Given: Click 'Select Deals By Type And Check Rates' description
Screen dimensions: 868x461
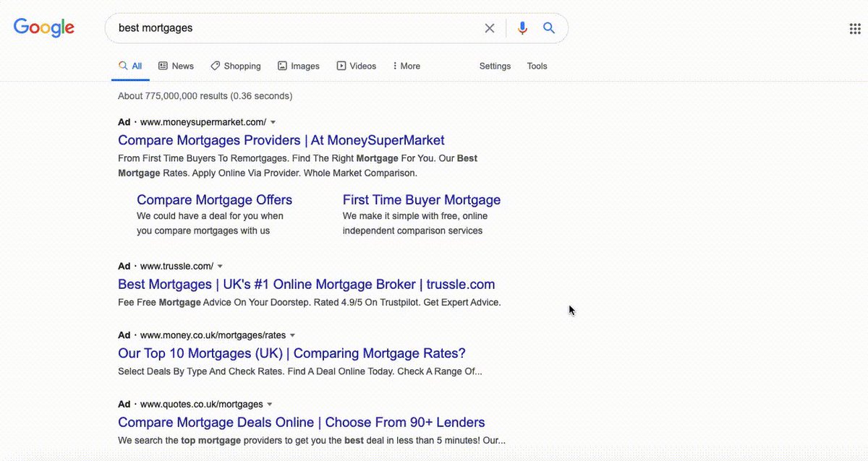Looking at the screenshot, I should 300,371.
